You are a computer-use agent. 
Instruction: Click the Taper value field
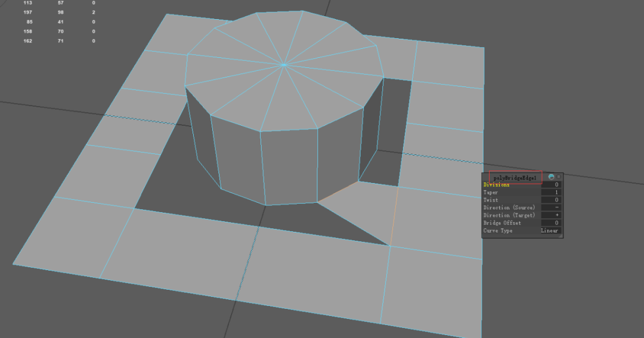551,192
